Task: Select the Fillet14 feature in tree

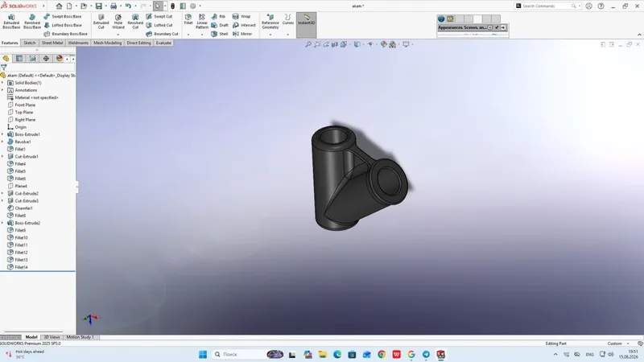Action: (22, 267)
